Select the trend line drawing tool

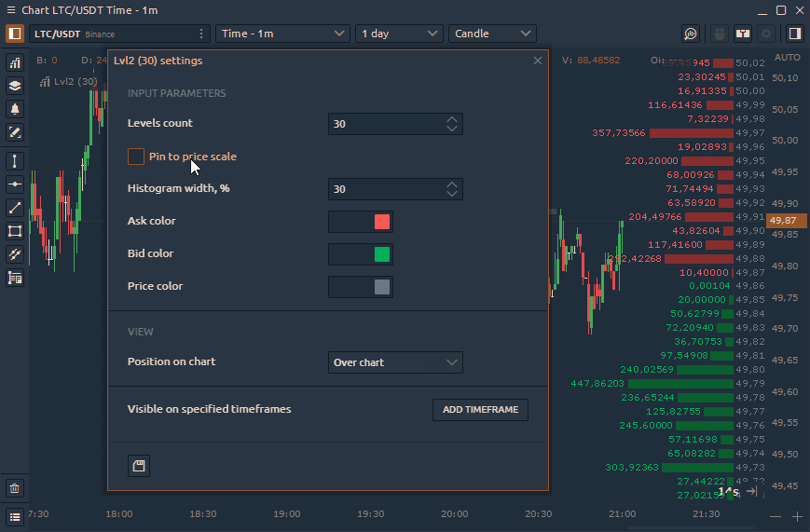[15, 208]
